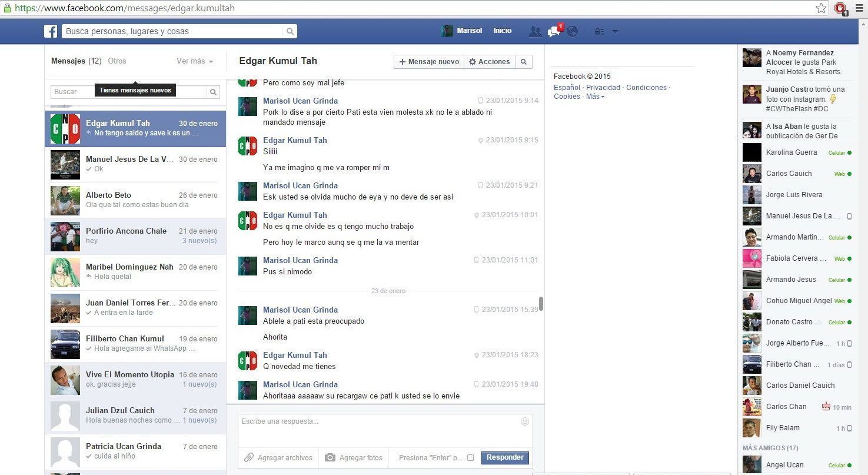Chat with Karolina Guerra in sidebar
The height and width of the screenshot is (475, 868).
(x=798, y=152)
